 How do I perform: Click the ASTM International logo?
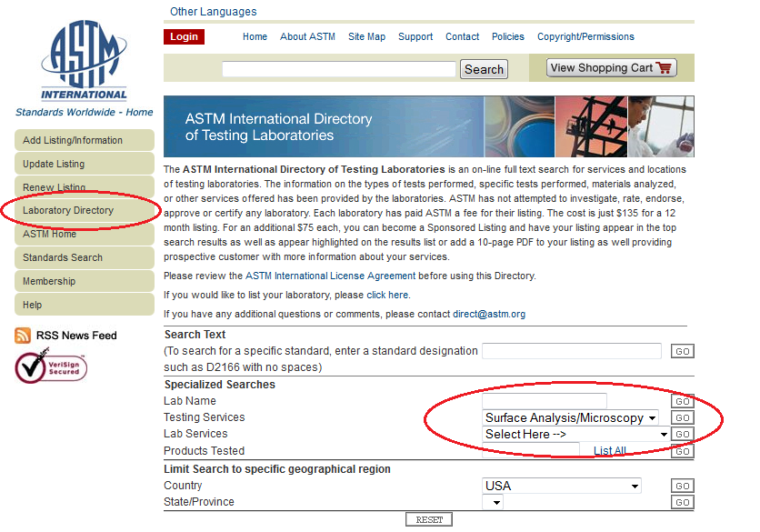84,55
